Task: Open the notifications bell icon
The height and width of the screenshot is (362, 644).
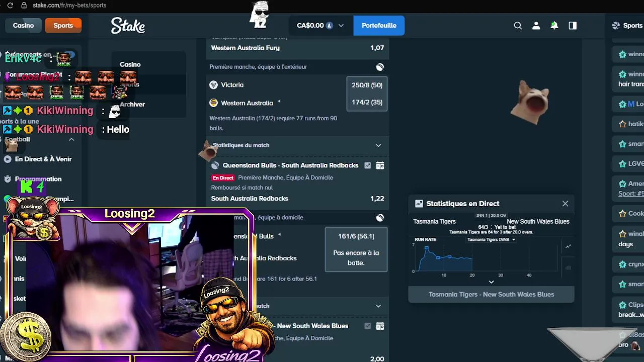Action: (554, 26)
